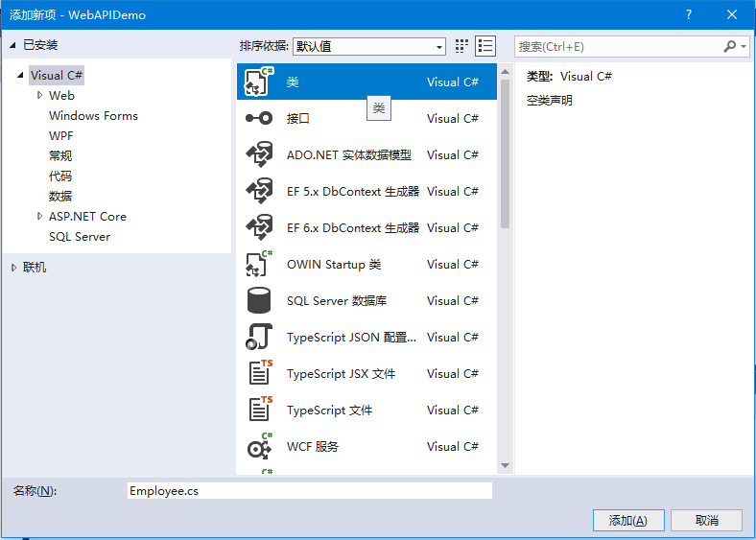756x540 pixels.
Task: Expand the 联机 online section
Action: click(13, 268)
